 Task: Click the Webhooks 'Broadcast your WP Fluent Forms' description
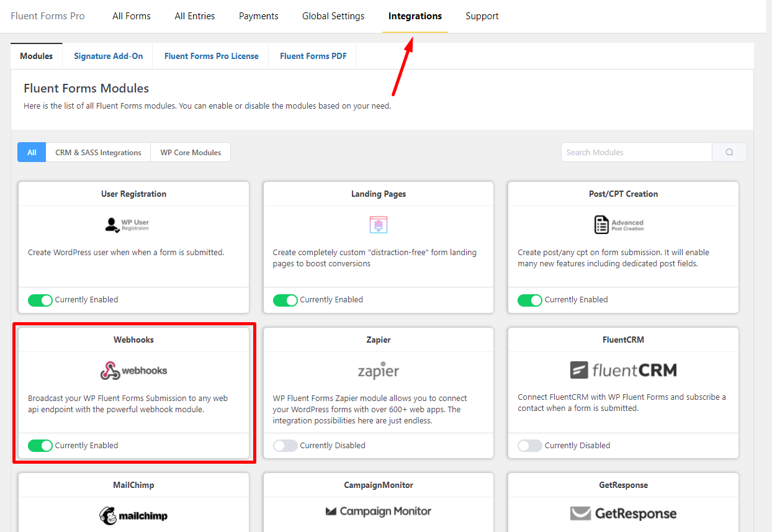tap(128, 404)
